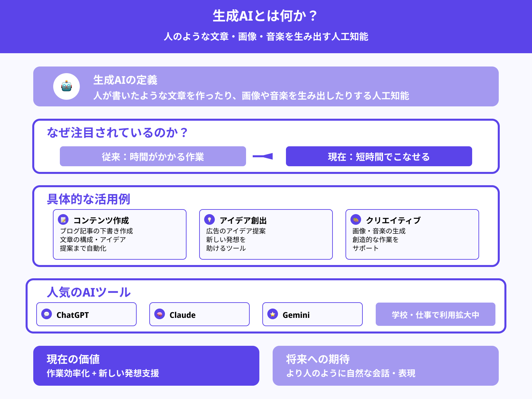Click the robot icon beside 生成AIの定義

coord(66,86)
